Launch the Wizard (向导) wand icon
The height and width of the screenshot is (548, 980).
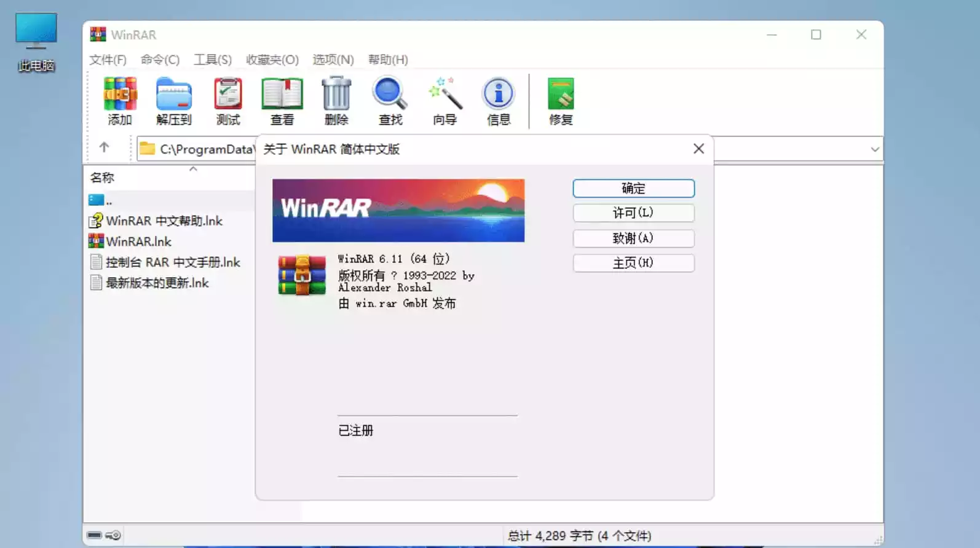[x=445, y=101]
